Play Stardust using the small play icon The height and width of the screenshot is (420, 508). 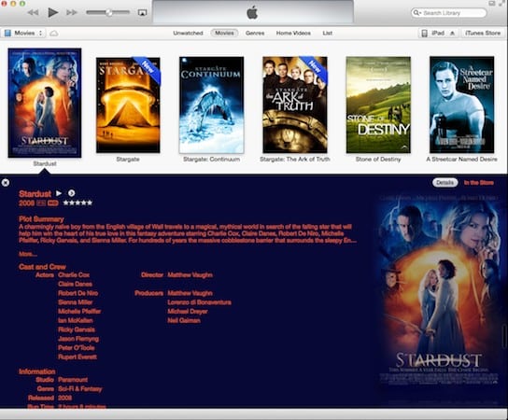(59, 193)
